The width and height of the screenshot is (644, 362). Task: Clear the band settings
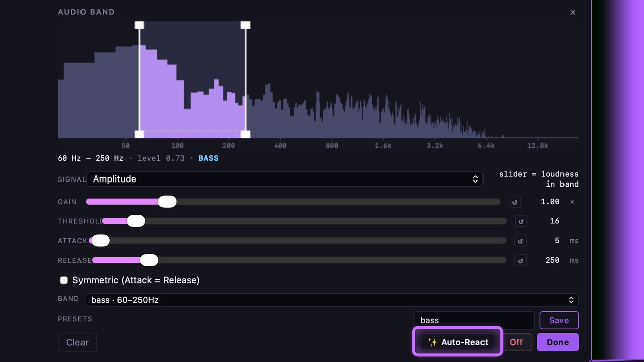pyautogui.click(x=77, y=342)
